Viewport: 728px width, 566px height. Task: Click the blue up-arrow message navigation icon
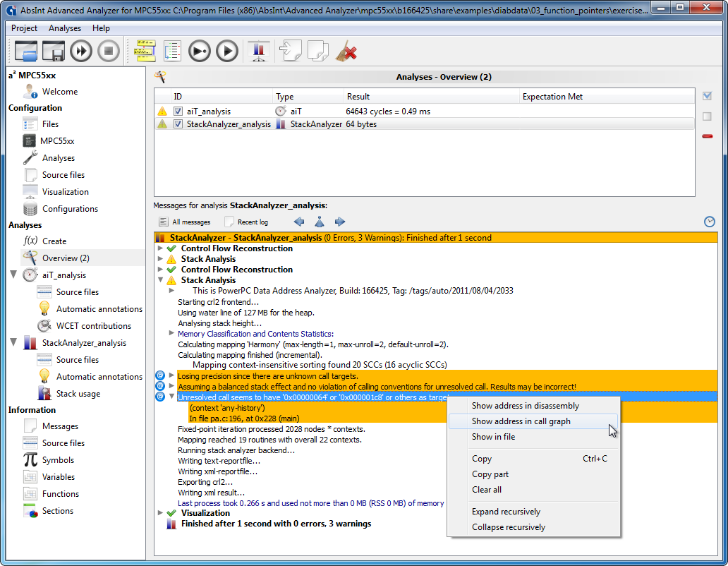coord(320,222)
